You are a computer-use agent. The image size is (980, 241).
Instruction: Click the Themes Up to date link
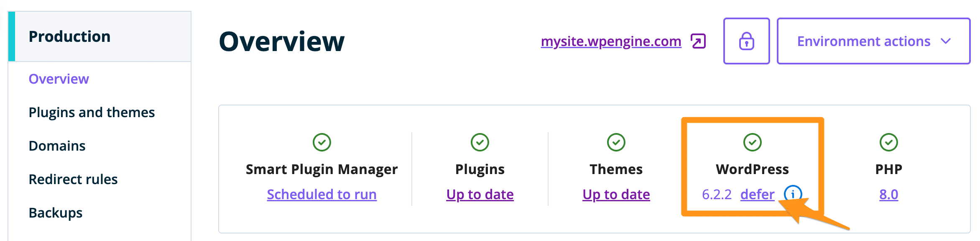click(x=616, y=194)
